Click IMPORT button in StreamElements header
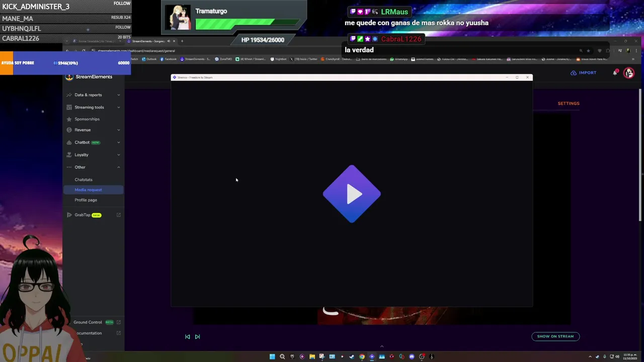This screenshot has width=644, height=362. 584,73
